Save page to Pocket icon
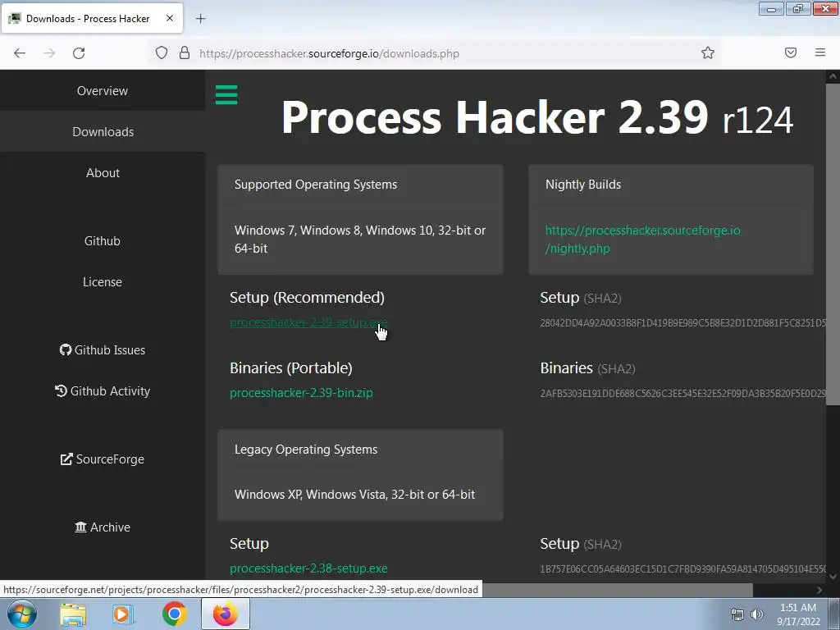 (x=790, y=52)
